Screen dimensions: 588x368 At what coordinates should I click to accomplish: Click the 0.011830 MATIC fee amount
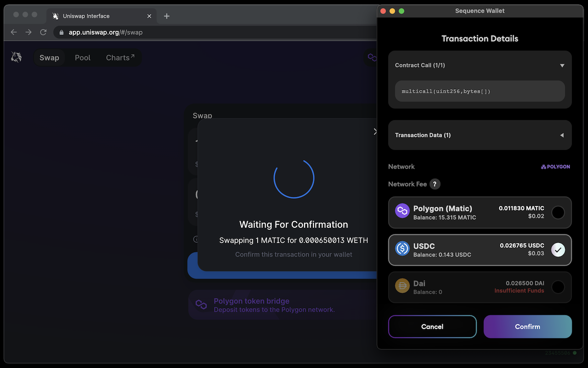coord(521,208)
